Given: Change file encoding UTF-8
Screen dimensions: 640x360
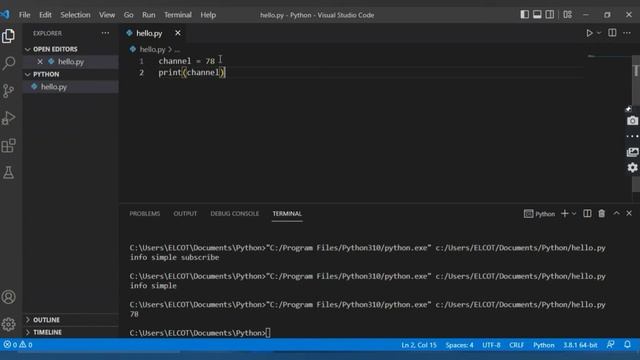Looking at the screenshot, I should [x=491, y=345].
